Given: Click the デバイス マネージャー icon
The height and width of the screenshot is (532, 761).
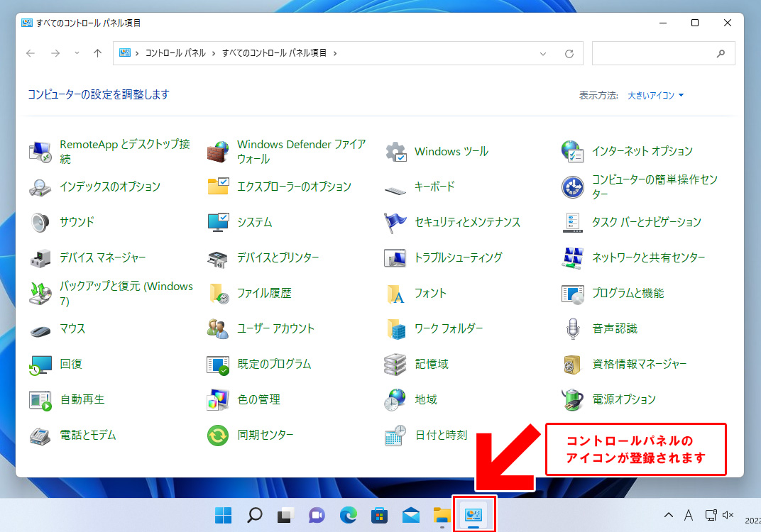Looking at the screenshot, I should [40, 258].
